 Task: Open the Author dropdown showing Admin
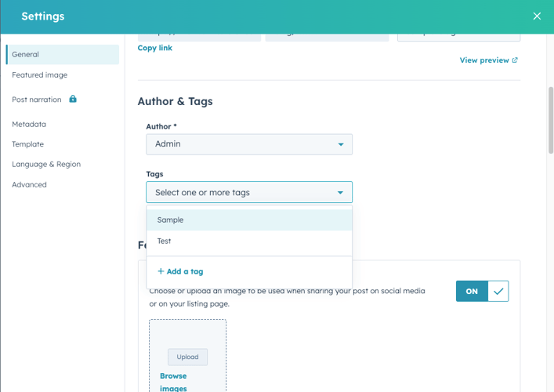(x=249, y=144)
